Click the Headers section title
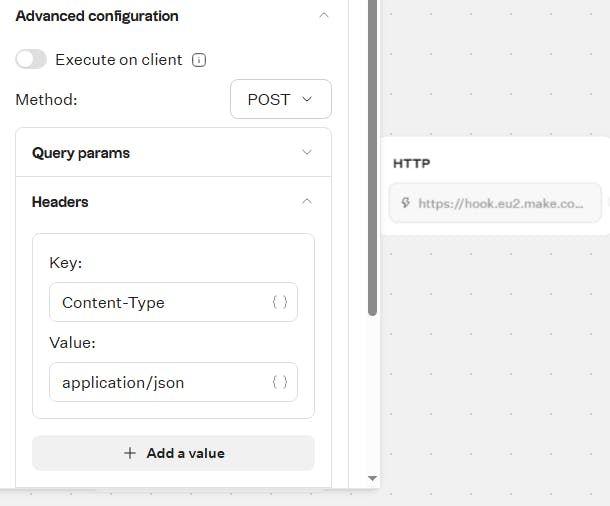 (x=60, y=202)
